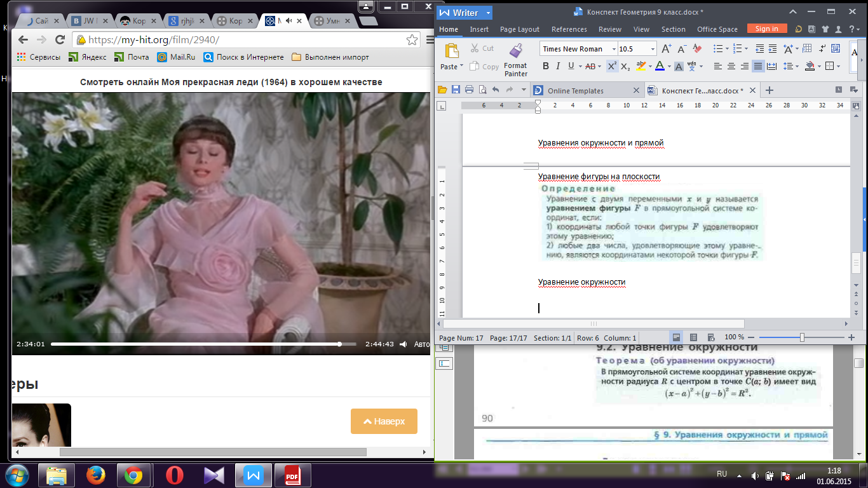The height and width of the screenshot is (488, 868).
Task: Toggle character shading A icon
Action: point(679,66)
